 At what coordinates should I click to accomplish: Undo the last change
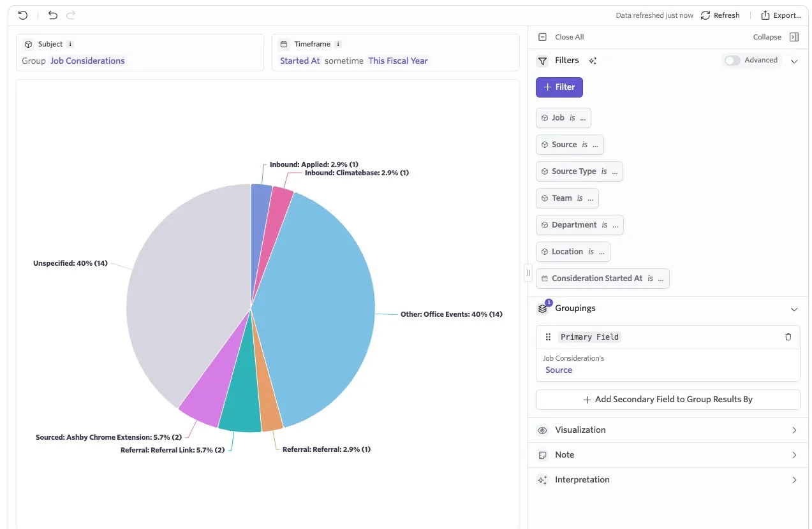click(x=53, y=15)
